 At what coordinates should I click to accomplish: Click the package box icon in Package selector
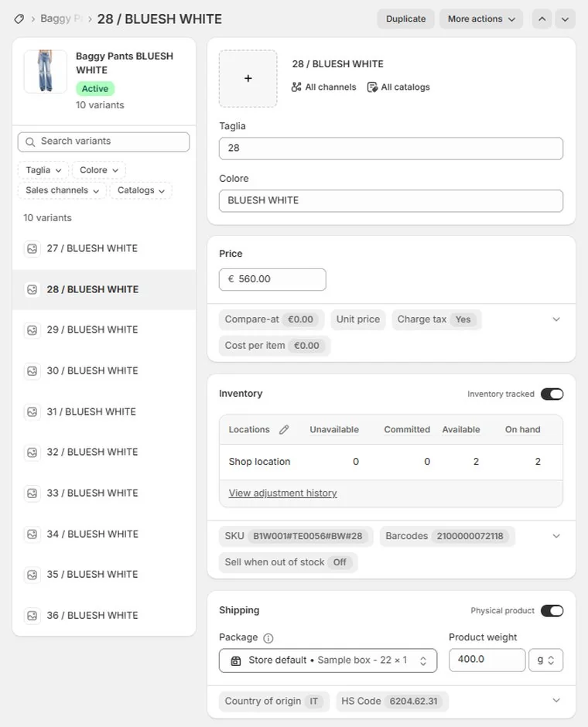pyautogui.click(x=235, y=660)
